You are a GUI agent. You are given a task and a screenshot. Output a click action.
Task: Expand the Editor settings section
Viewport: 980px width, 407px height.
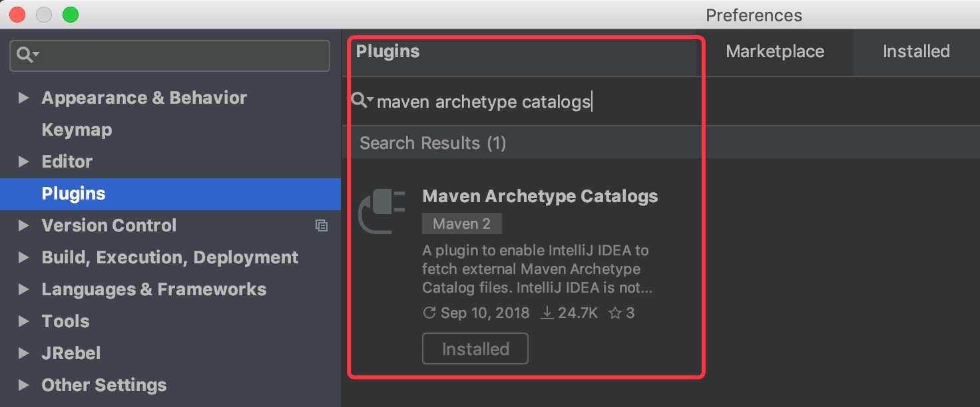click(x=24, y=162)
